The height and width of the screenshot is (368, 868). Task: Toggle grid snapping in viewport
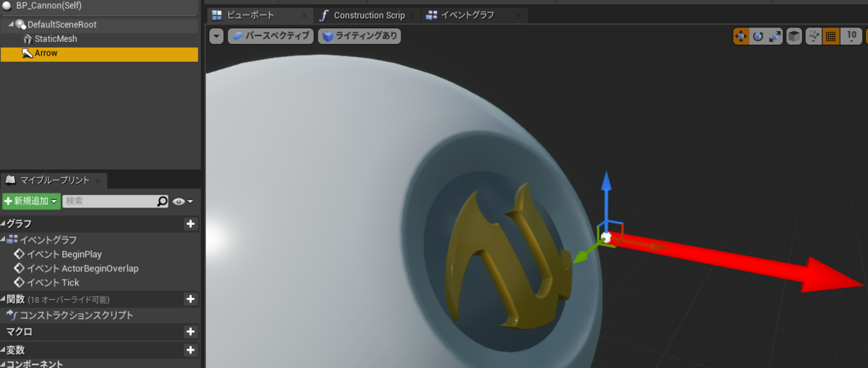831,36
